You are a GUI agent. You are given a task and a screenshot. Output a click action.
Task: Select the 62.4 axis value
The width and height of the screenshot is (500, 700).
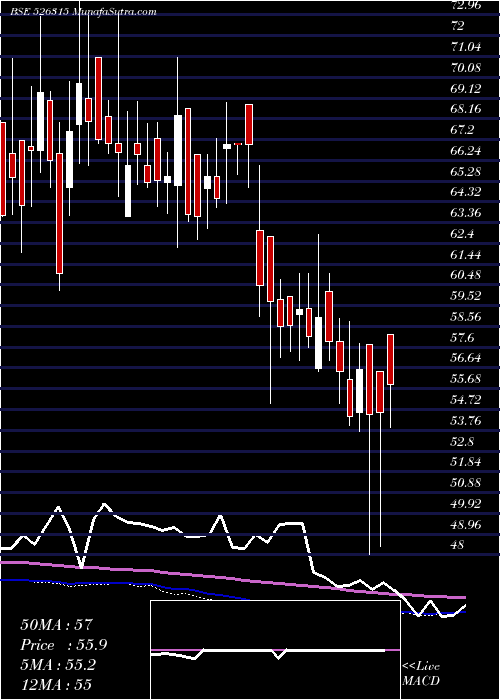462,234
